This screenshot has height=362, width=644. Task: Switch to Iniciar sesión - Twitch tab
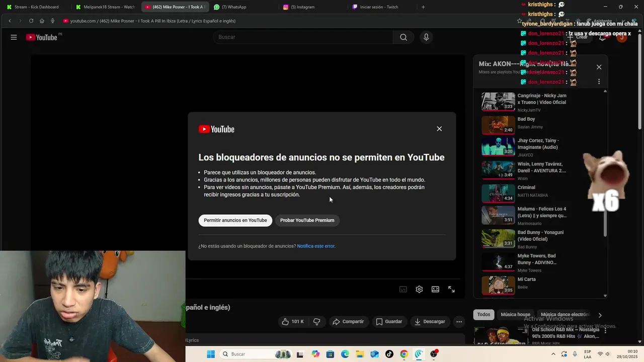coord(381,7)
